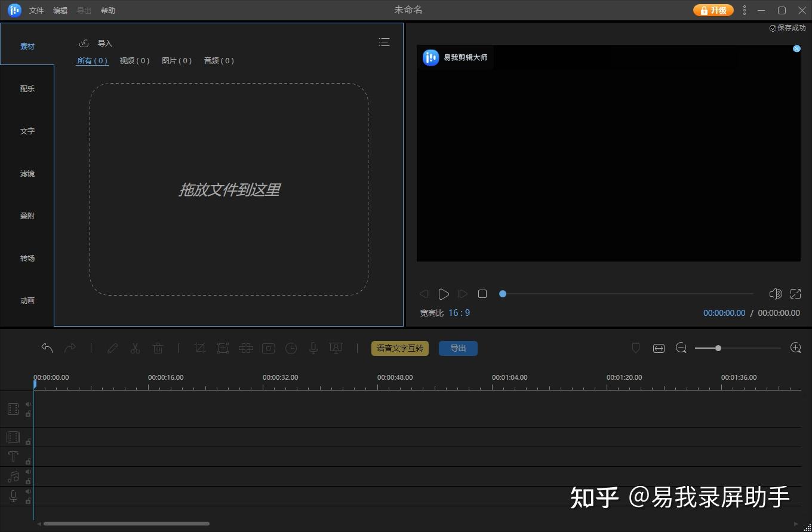Click the preview progress slider handle
Image resolution: width=812 pixels, height=532 pixels.
(x=503, y=294)
